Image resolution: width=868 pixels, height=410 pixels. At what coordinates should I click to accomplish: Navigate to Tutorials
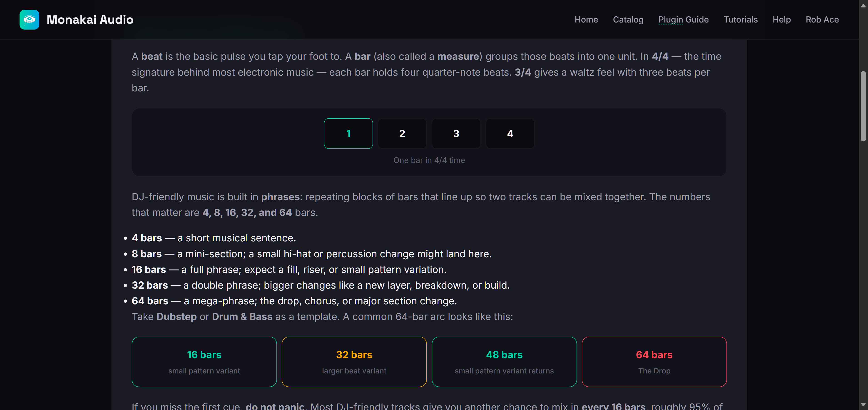coord(740,20)
